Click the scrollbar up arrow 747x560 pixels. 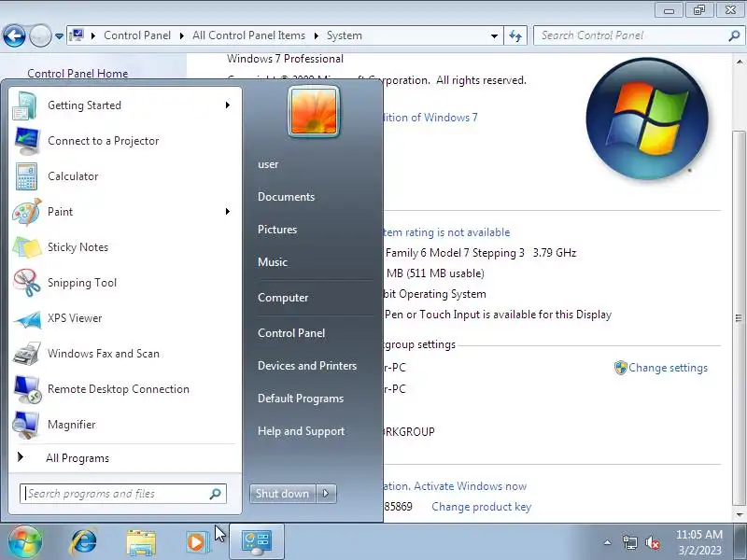tap(739, 62)
